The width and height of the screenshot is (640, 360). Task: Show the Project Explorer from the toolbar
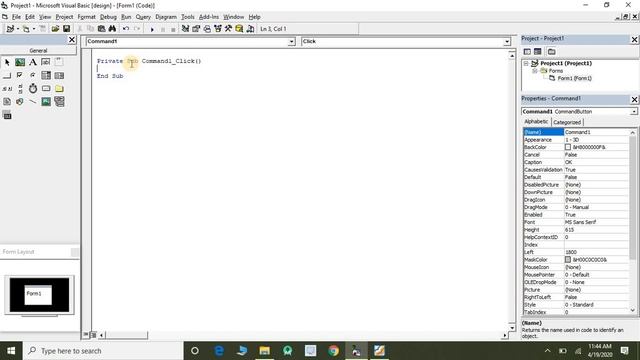click(185, 29)
